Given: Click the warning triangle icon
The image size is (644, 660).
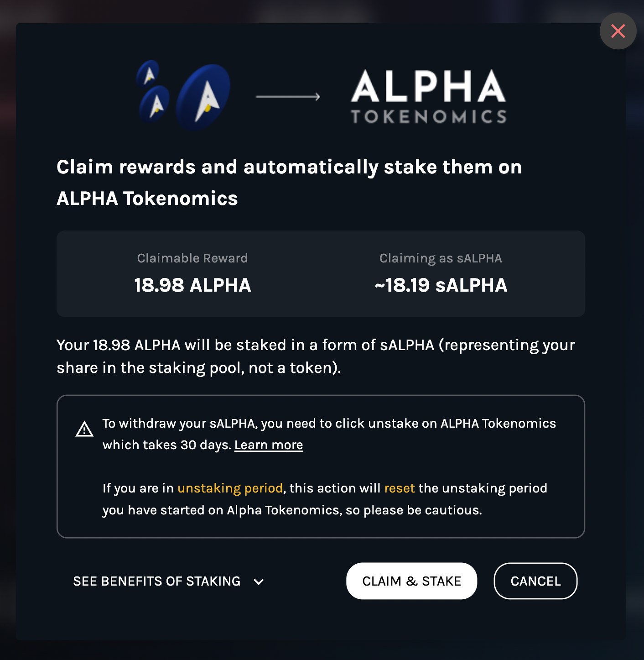Looking at the screenshot, I should coord(84,429).
